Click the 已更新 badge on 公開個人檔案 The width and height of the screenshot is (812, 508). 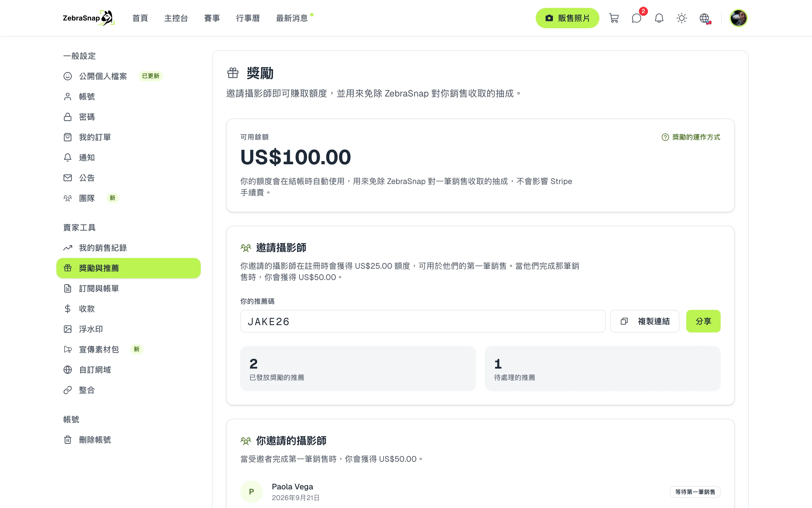pyautogui.click(x=151, y=76)
